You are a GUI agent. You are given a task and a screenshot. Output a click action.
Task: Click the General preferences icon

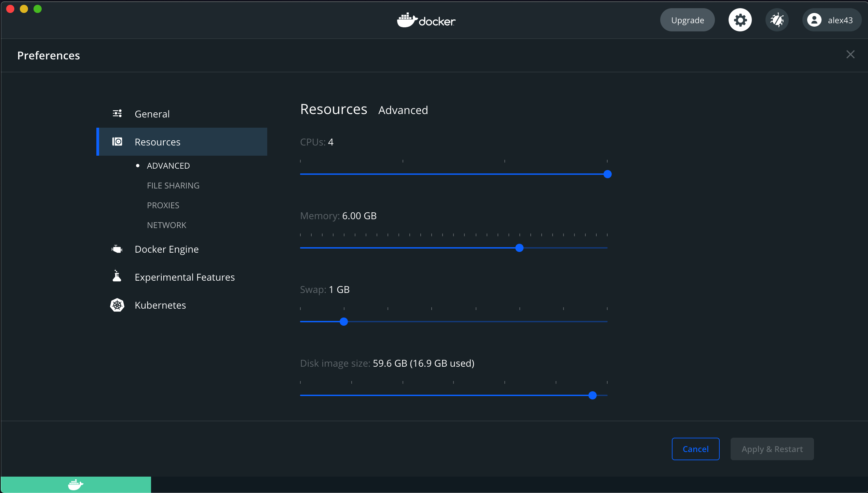pos(117,113)
